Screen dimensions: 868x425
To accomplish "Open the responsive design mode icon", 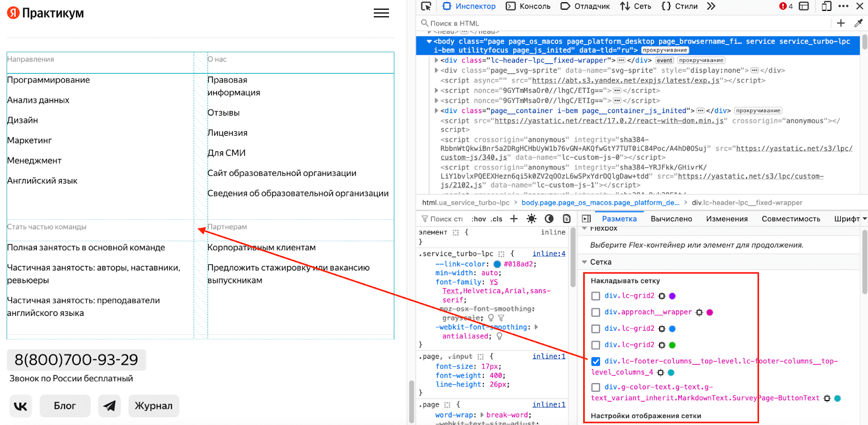I will [x=826, y=6].
